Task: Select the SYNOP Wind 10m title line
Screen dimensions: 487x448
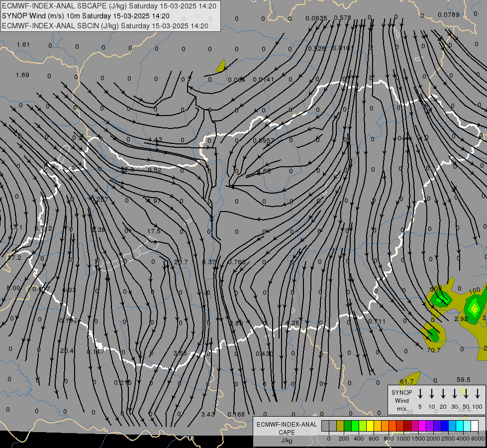Action: (x=86, y=16)
